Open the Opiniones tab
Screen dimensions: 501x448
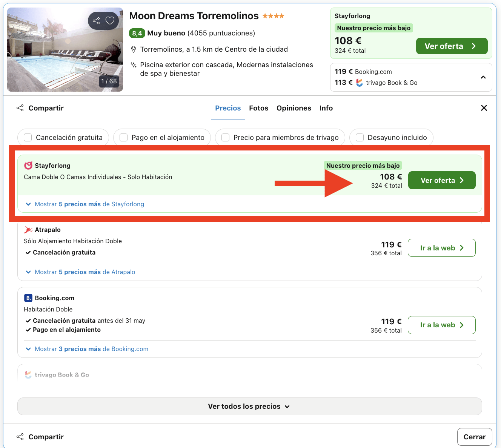[294, 108]
